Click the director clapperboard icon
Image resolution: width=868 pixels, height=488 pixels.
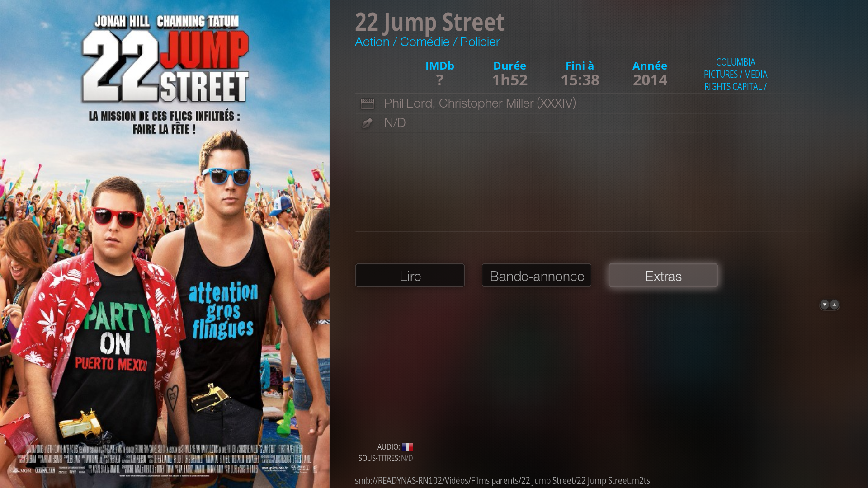pos(367,103)
